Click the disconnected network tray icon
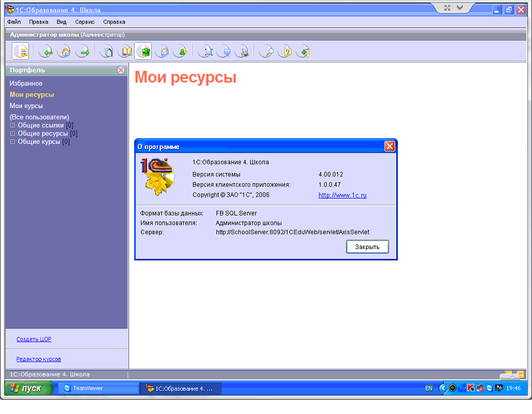Viewport: 532px width, 414px height. (480, 388)
